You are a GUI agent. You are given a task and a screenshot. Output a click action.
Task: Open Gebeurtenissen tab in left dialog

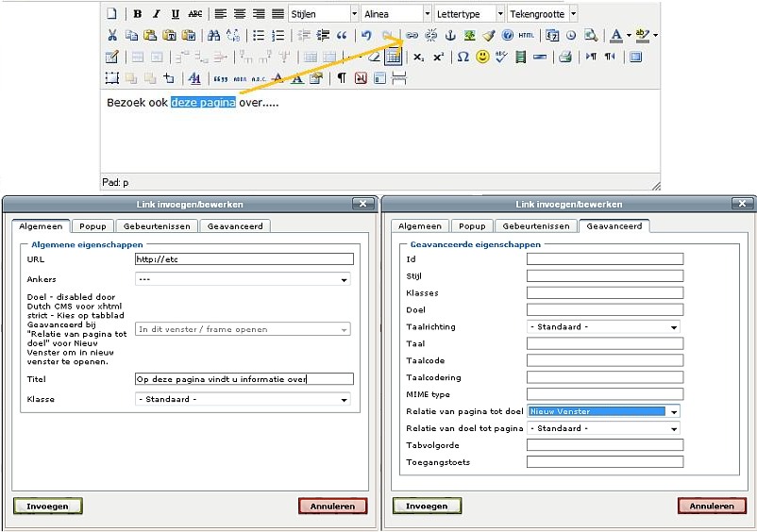(x=157, y=226)
